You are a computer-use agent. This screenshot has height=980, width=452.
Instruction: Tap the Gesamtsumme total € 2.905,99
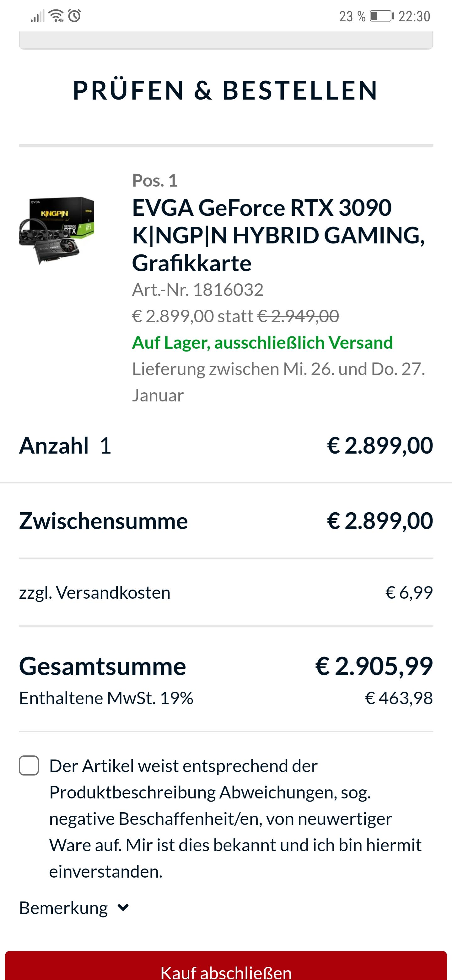(x=374, y=667)
